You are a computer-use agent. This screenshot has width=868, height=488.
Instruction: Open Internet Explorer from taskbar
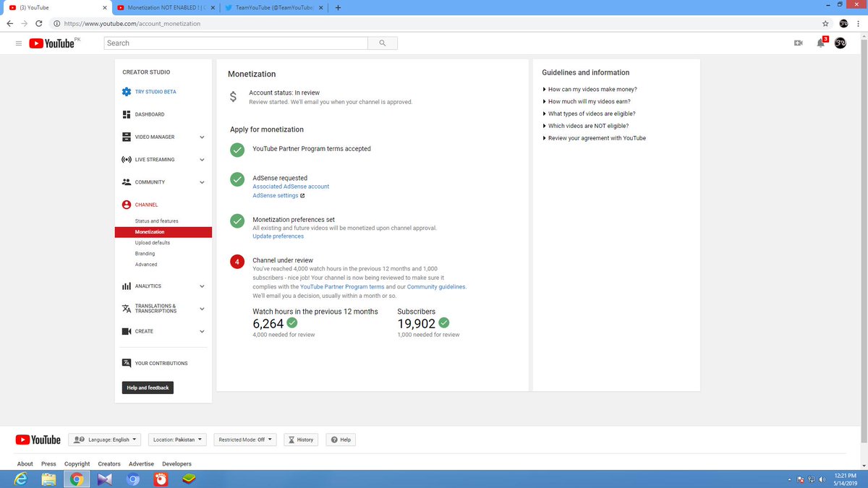tap(22, 479)
